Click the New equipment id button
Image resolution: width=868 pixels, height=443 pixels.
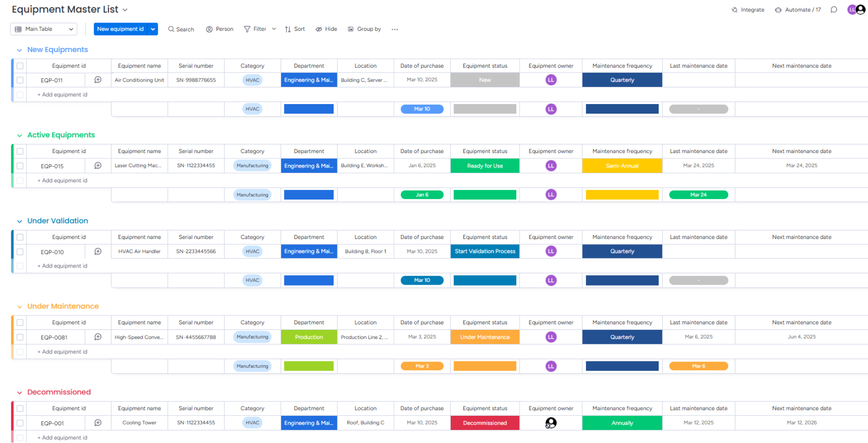(121, 29)
